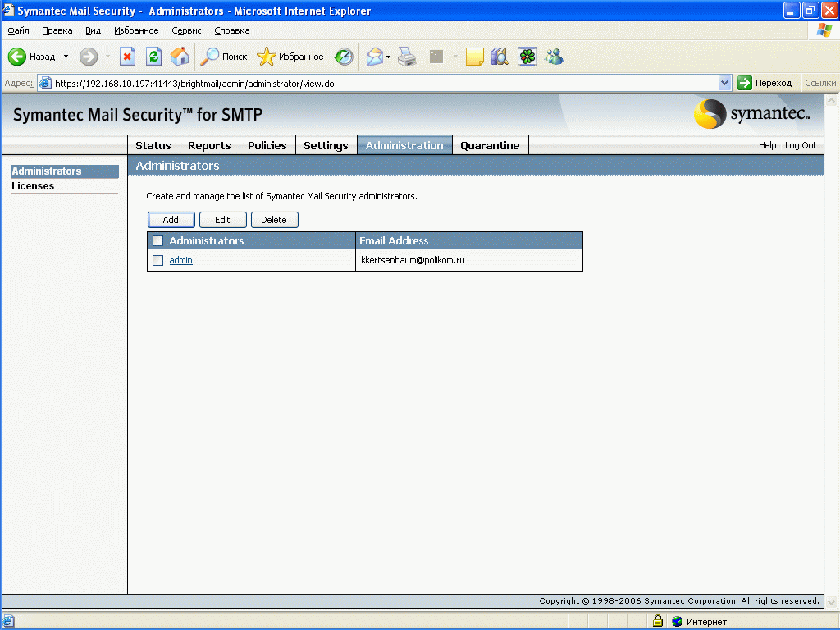Screen dimensions: 840x630
Task: Open the History clock icon
Action: pos(344,57)
